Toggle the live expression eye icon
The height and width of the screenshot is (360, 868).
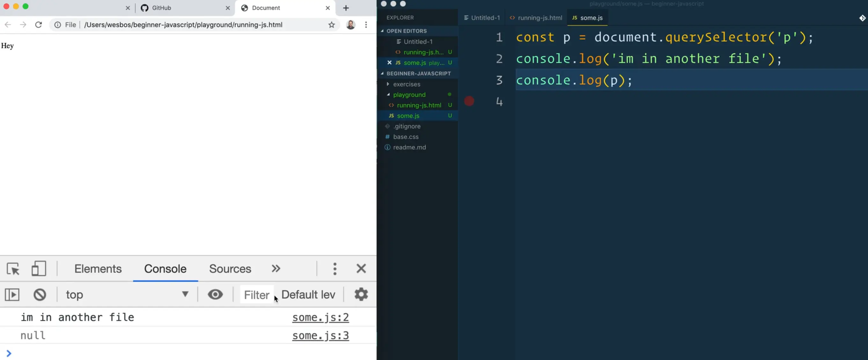coord(215,295)
